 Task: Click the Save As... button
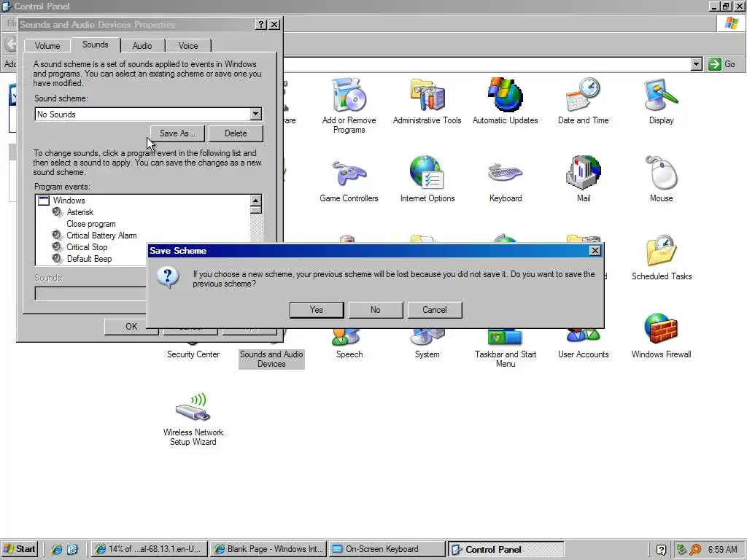[x=177, y=133]
